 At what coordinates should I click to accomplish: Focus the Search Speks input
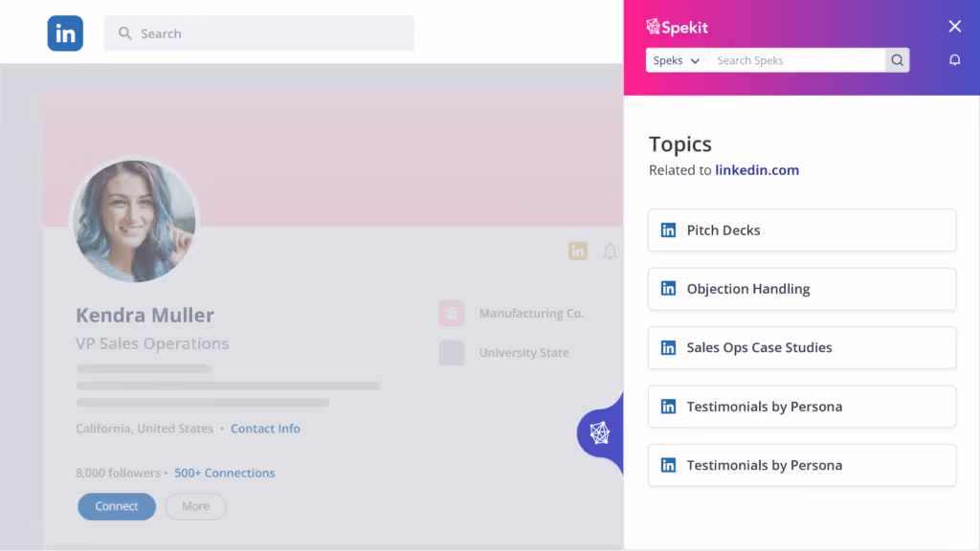(797, 60)
